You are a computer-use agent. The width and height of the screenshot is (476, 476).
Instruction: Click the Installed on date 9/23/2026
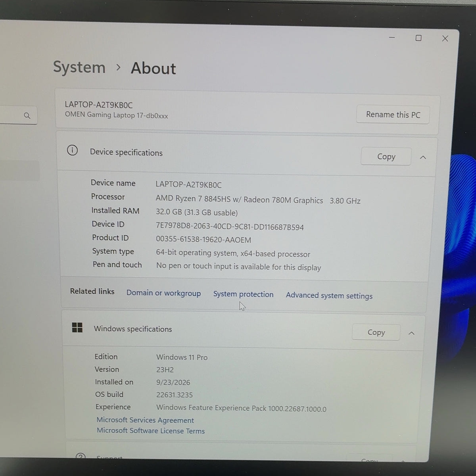(x=173, y=382)
